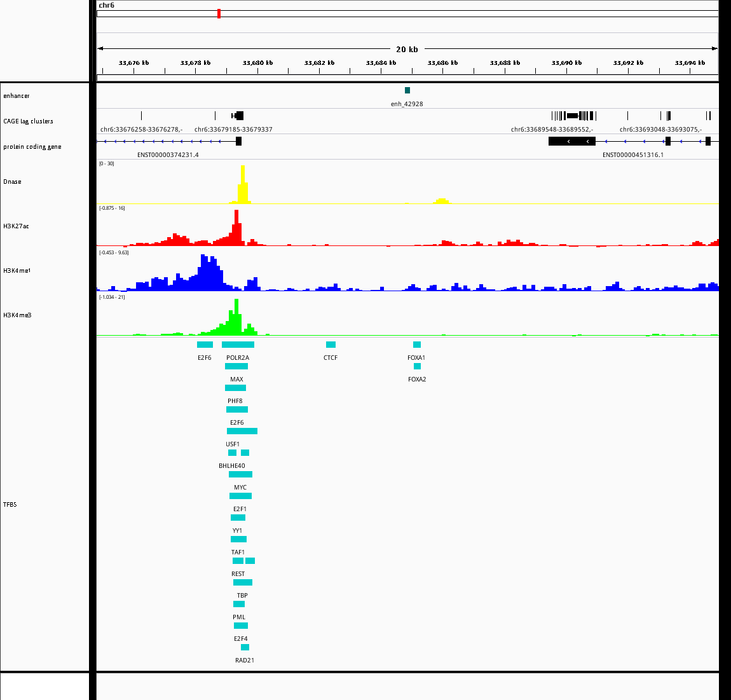Click the chr6:33679185-33679337 CAGE cluster block
Image resolution: width=731 pixels, height=700 pixels.
pyautogui.click(x=238, y=116)
